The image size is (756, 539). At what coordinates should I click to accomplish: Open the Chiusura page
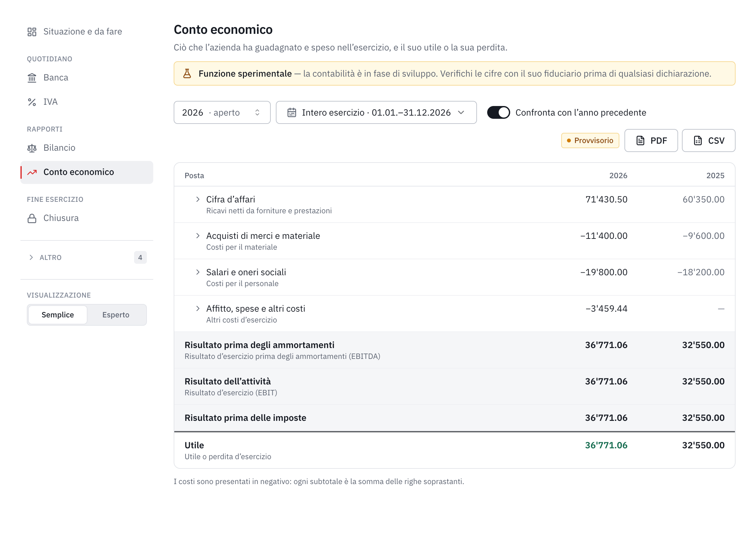(87, 218)
